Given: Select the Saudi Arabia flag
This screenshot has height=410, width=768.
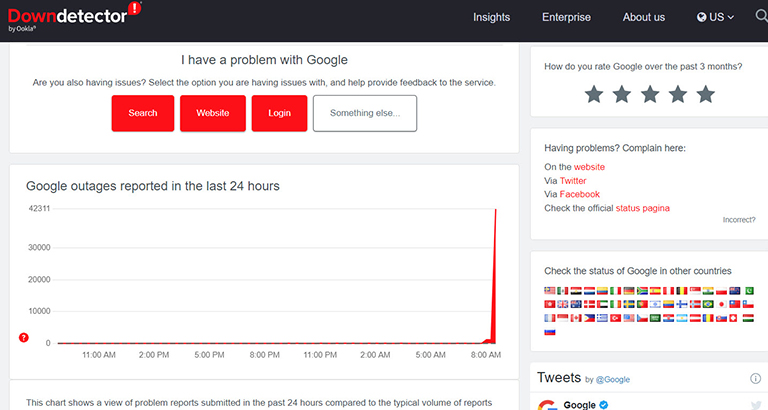Looking at the screenshot, I should 655,318.
